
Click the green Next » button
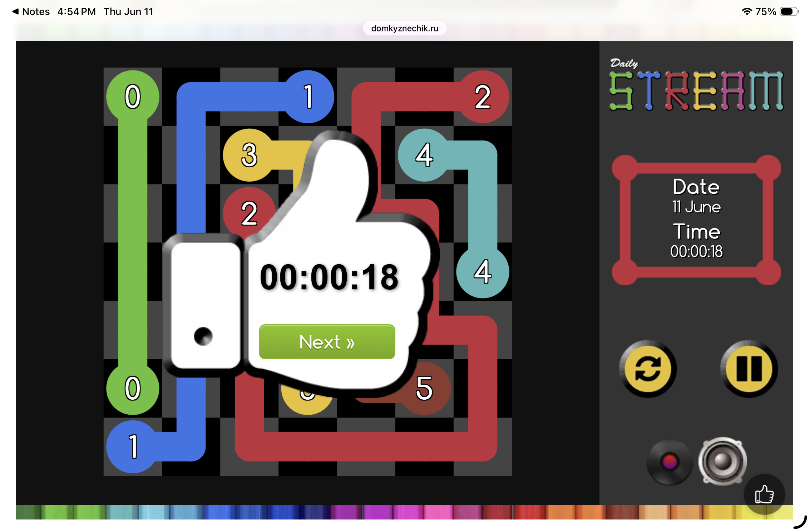click(x=327, y=342)
